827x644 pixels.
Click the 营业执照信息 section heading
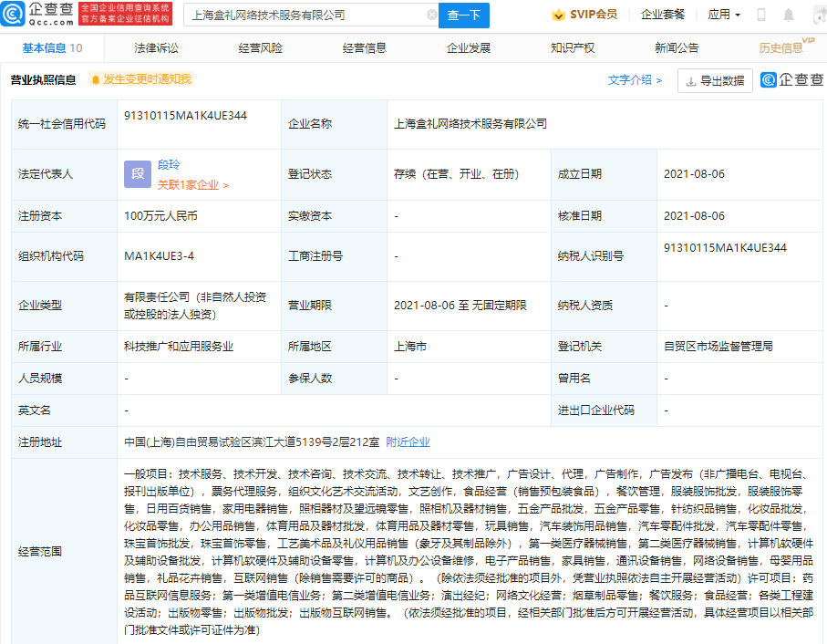(x=43, y=79)
